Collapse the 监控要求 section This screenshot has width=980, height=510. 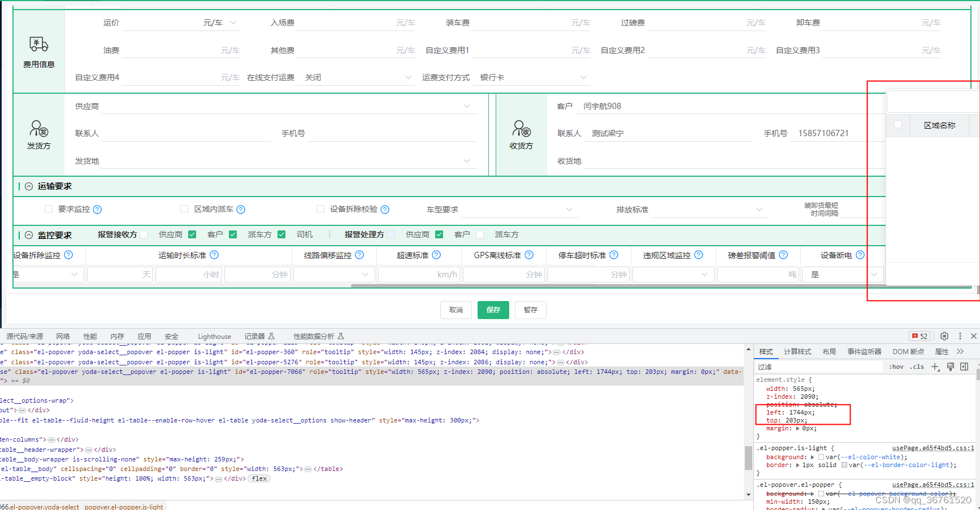point(28,235)
